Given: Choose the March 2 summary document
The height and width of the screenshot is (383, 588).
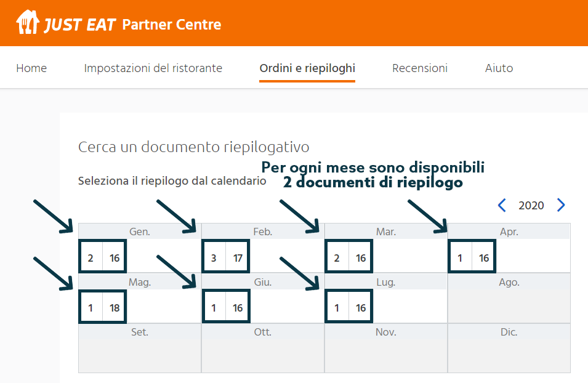Looking at the screenshot, I should pyautogui.click(x=337, y=258).
